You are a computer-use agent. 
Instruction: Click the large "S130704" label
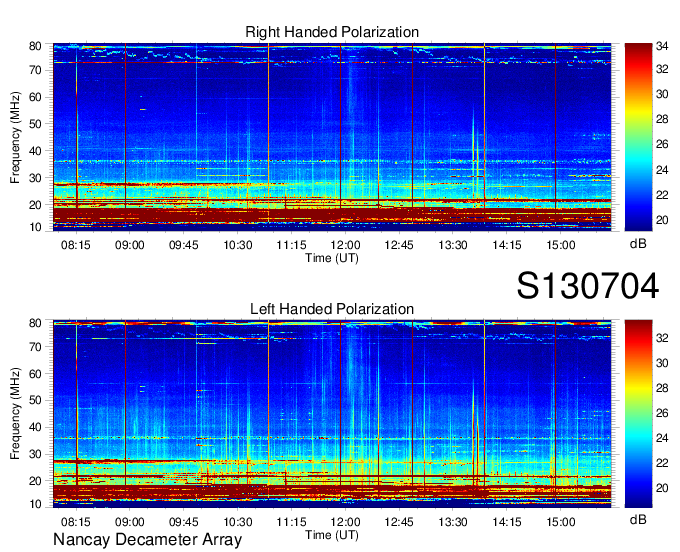click(x=588, y=286)
